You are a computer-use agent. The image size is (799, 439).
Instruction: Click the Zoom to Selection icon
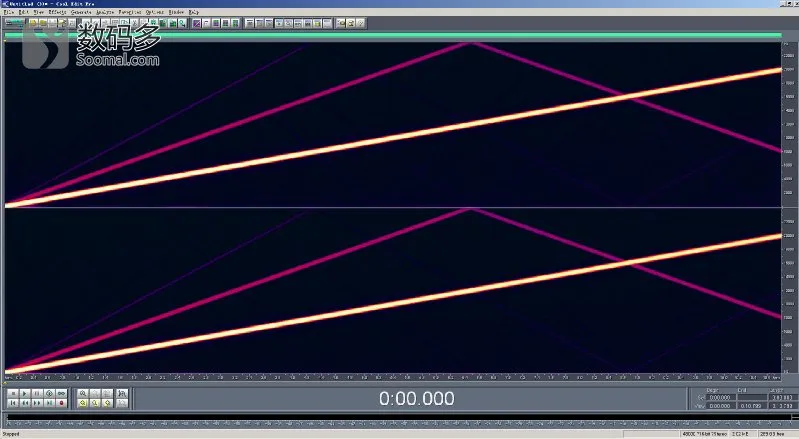pyautogui.click(x=122, y=394)
